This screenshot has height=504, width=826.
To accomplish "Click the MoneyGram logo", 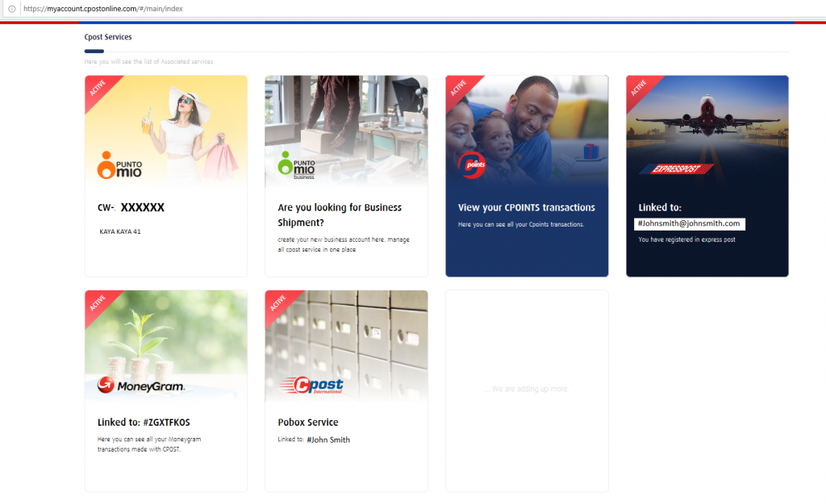I will point(140,385).
